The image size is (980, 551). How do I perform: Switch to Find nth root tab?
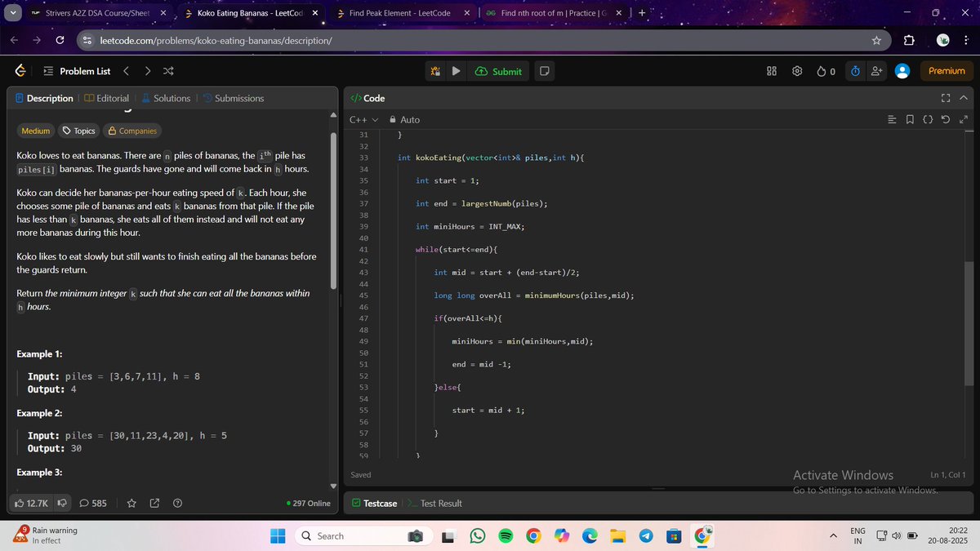click(x=554, y=14)
